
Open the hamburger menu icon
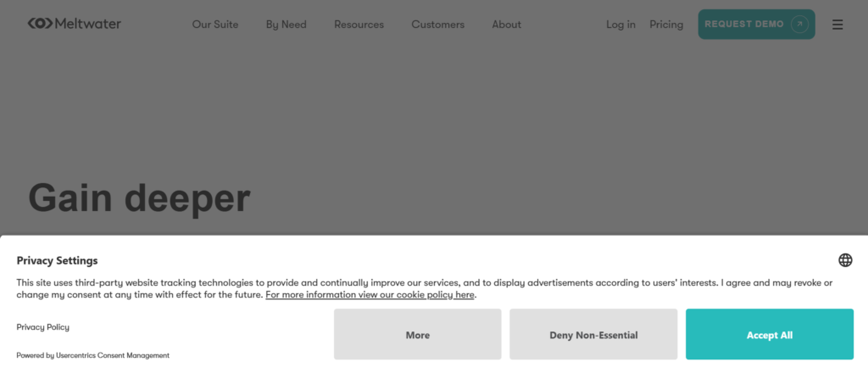tap(837, 25)
